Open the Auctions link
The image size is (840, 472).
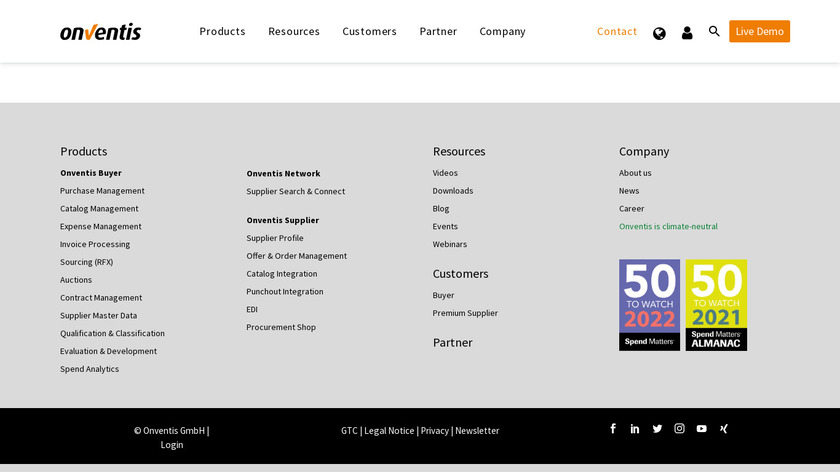point(76,280)
